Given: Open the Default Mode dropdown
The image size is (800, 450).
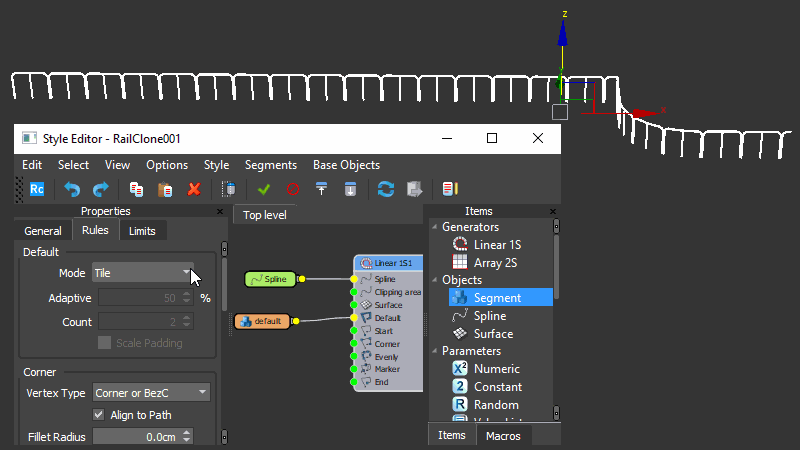Looking at the screenshot, I should point(143,272).
